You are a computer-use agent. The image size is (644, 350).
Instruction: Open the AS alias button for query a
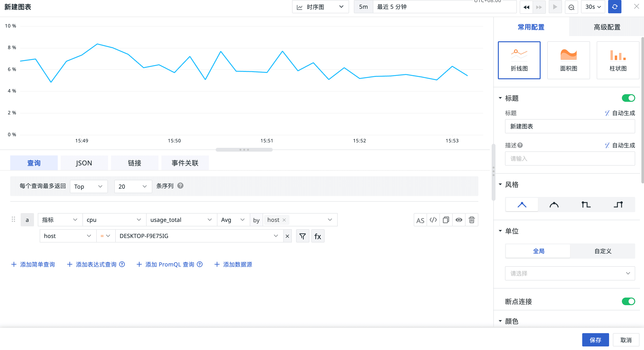coord(420,220)
